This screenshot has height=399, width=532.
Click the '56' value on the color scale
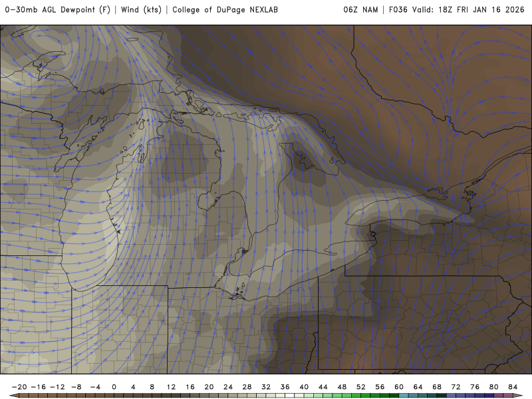pos(380,387)
